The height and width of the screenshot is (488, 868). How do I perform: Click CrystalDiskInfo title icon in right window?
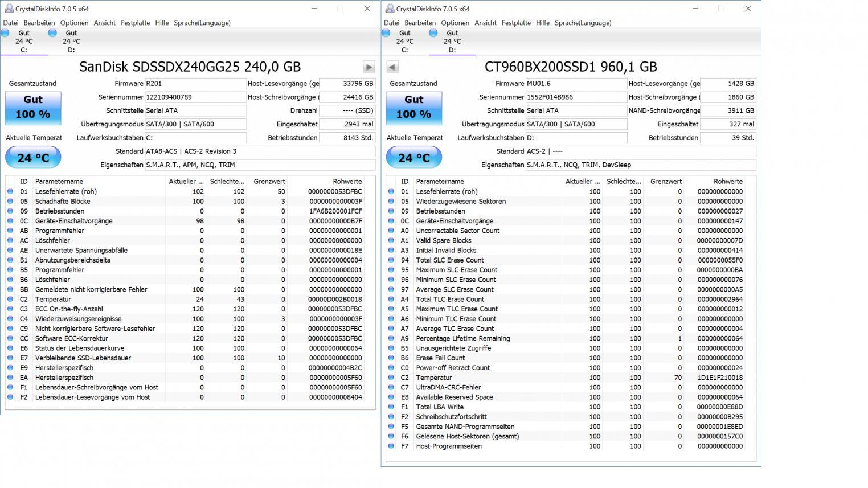tap(390, 9)
